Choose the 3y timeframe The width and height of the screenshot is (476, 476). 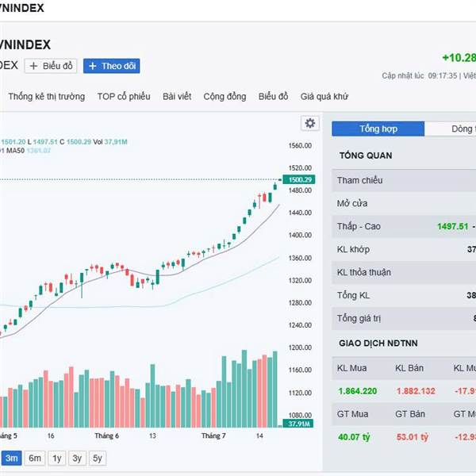77,458
